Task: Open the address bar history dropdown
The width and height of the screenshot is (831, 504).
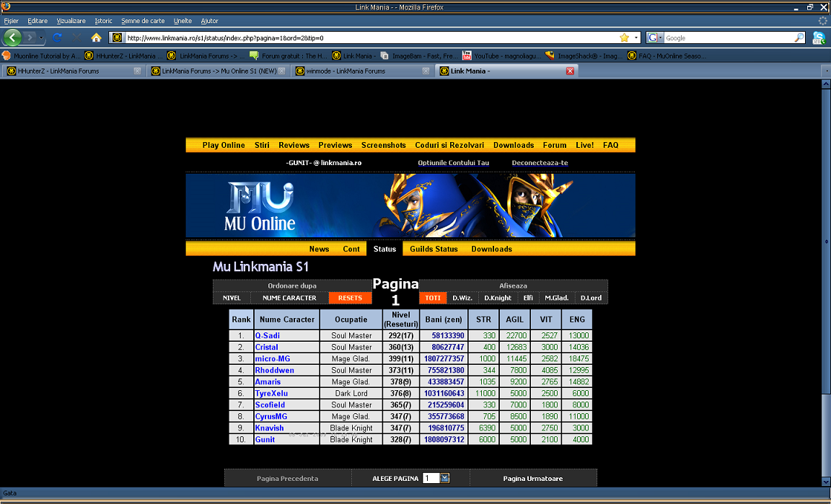Action: tap(636, 37)
